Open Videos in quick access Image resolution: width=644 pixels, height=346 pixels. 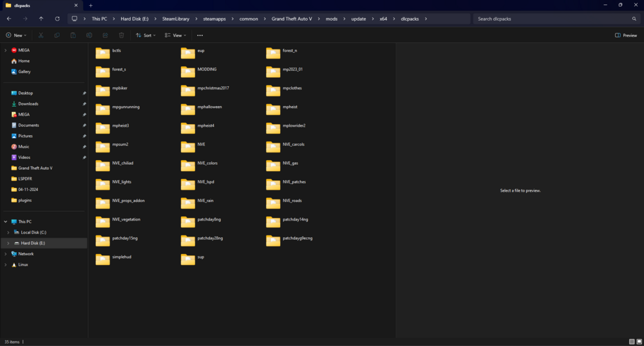tap(24, 158)
